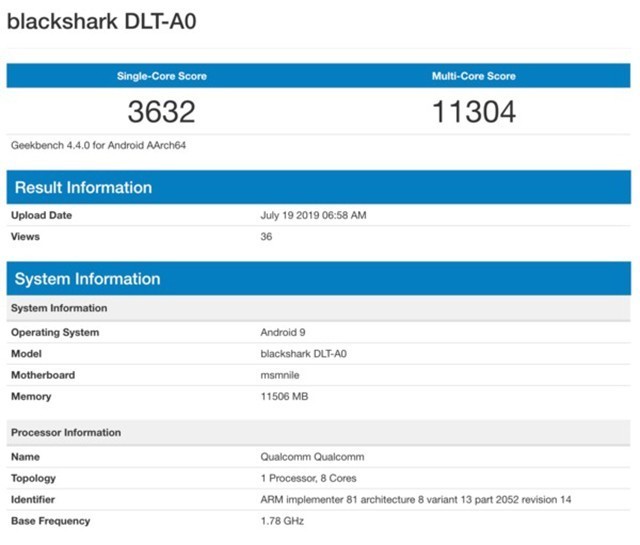Click the Upload Date label

point(41,215)
